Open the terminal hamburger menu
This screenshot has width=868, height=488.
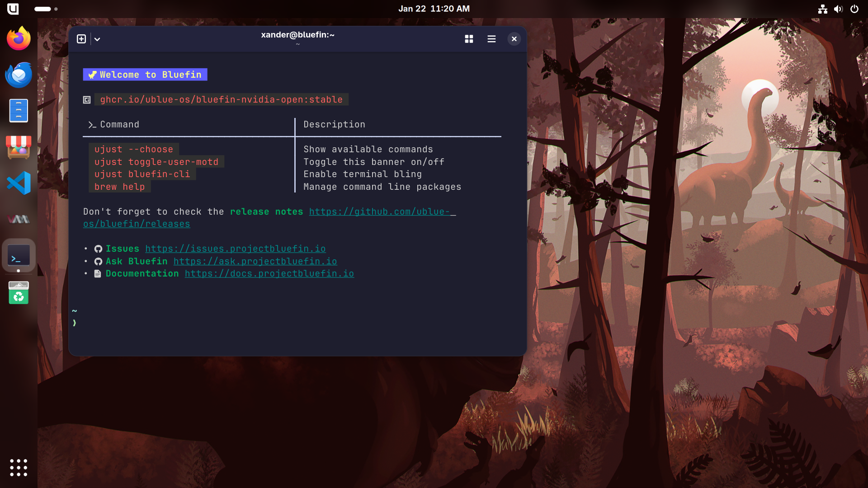point(491,39)
